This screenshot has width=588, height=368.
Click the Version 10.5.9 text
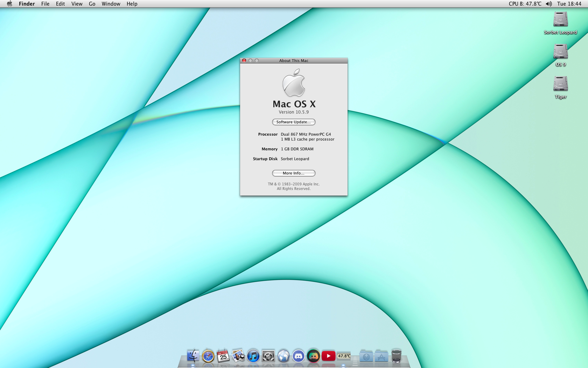pyautogui.click(x=294, y=112)
